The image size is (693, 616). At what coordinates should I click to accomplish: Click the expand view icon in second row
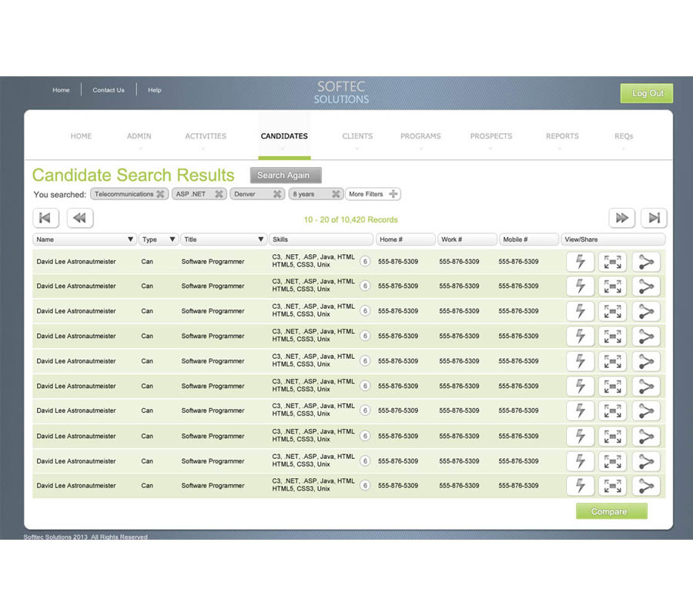click(x=613, y=286)
